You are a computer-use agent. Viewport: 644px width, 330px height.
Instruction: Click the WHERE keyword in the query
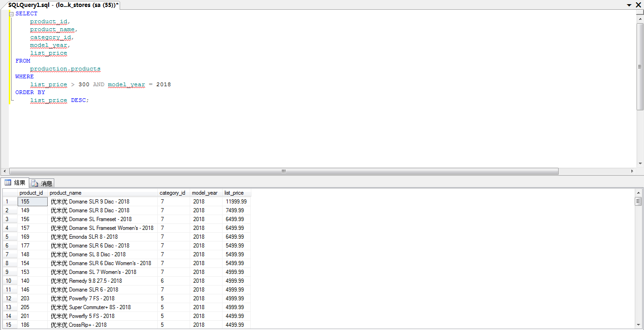point(25,77)
